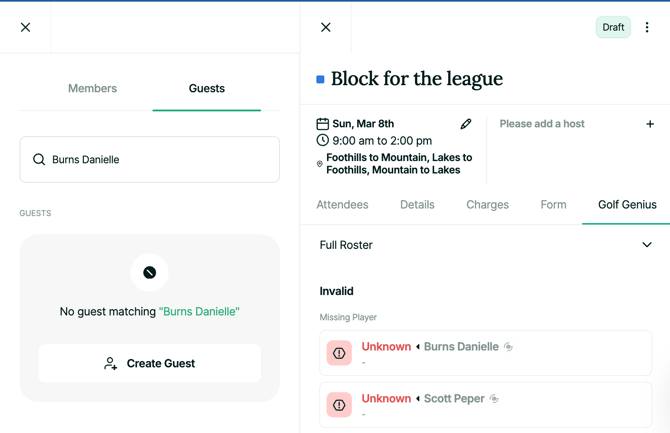The image size is (670, 433).
Task: Click the plus icon to add a host
Action: point(649,124)
